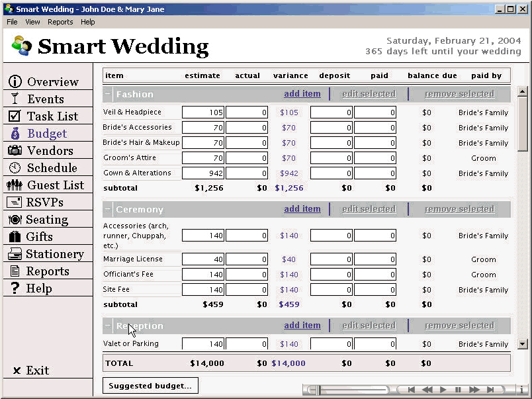Click the Gifts present icon
Image resolution: width=532 pixels, height=399 pixels.
(x=15, y=236)
